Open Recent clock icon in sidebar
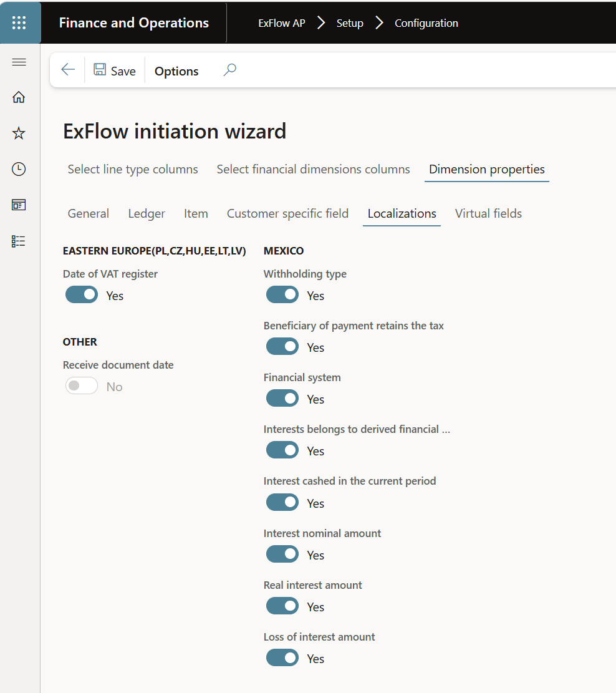 19,169
